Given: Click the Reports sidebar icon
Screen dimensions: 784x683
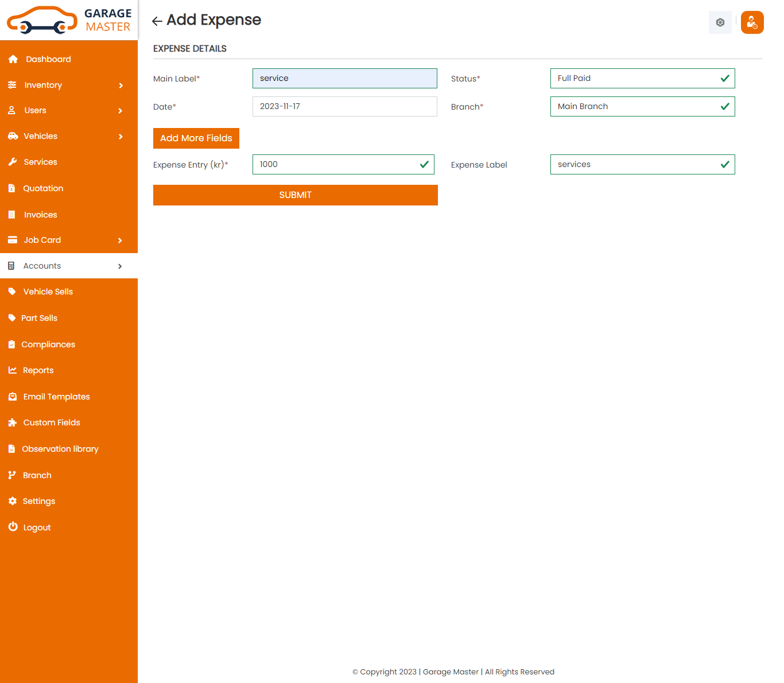Looking at the screenshot, I should tap(13, 370).
